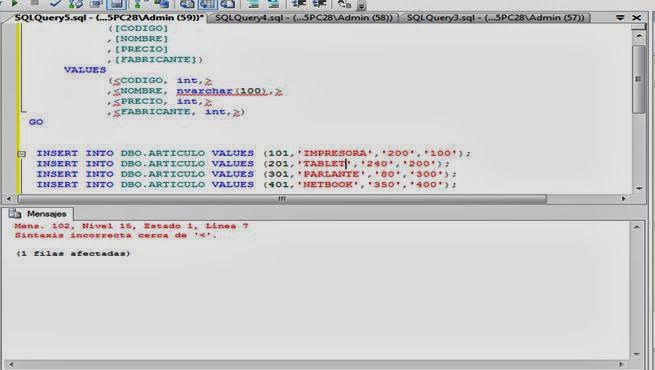Click the '(1 filas afectadas)' message
This screenshot has height=370, width=655.
click(x=73, y=253)
